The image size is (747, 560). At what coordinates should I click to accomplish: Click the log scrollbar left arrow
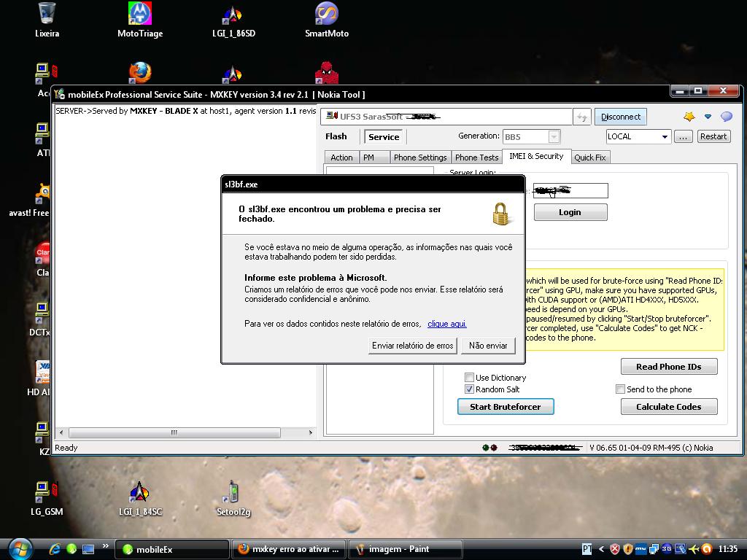click(61, 432)
